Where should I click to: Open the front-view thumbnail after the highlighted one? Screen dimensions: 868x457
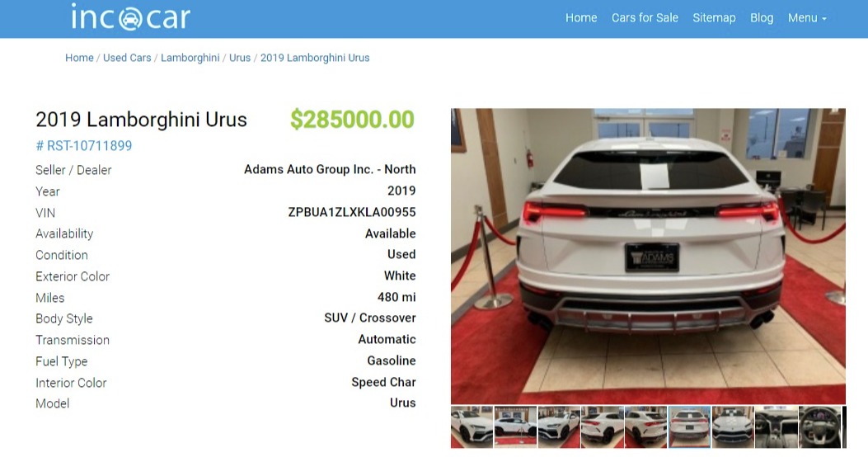pos(733,426)
